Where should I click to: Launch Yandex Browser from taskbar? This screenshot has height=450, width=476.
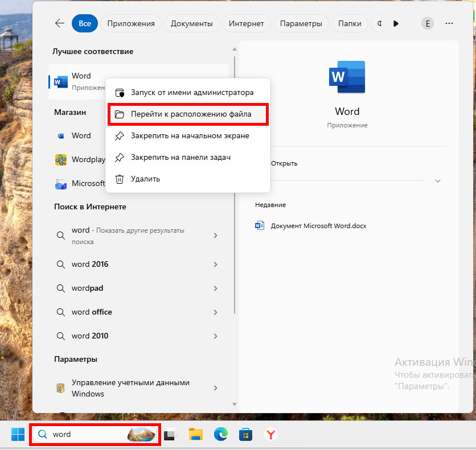pos(271,435)
